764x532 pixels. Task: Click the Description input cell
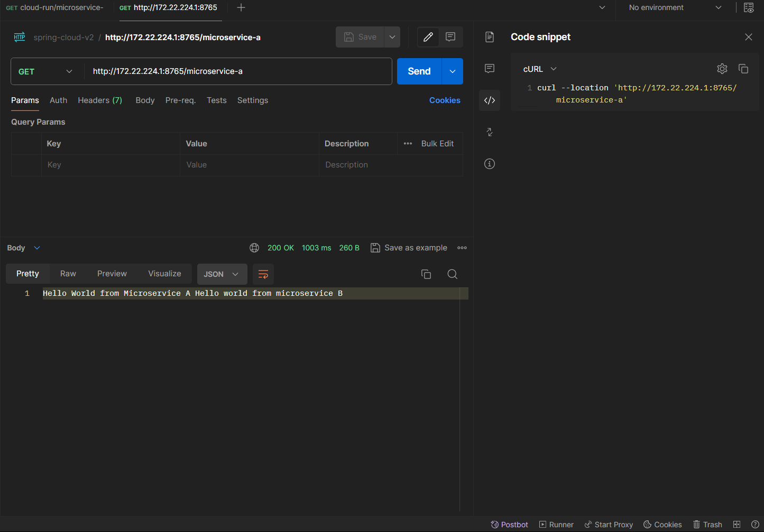pos(391,165)
